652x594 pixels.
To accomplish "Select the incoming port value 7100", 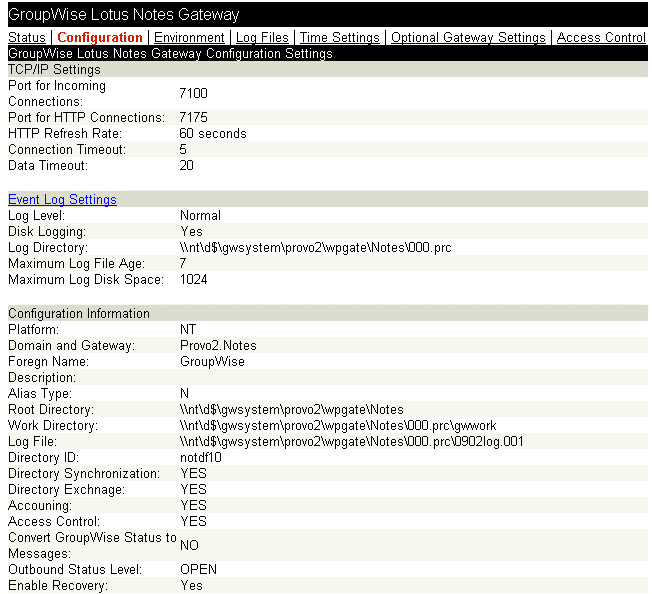I will (193, 93).
